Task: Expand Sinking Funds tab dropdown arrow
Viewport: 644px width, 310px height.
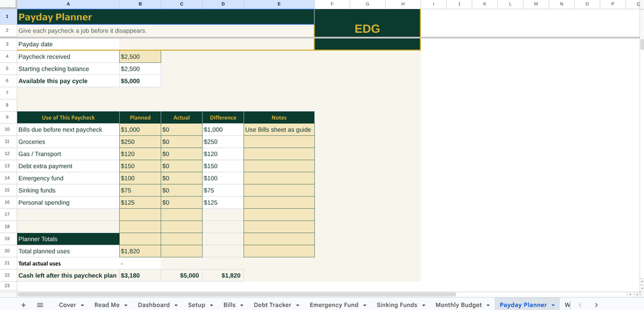Action: tap(424, 305)
